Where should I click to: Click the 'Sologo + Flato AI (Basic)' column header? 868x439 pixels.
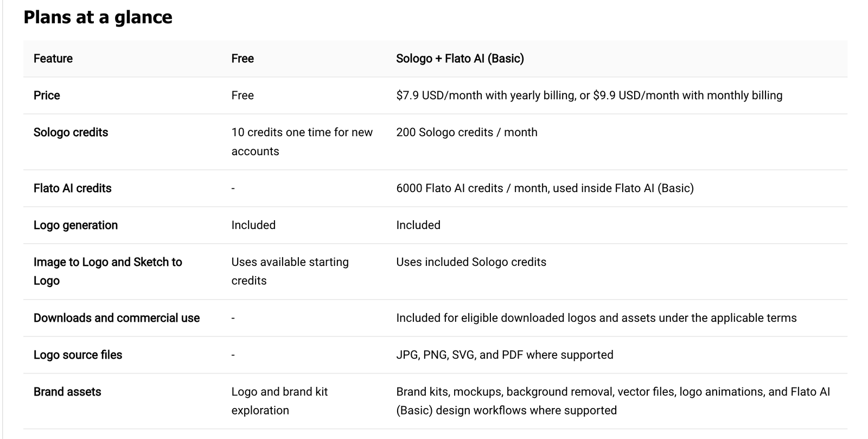point(460,59)
